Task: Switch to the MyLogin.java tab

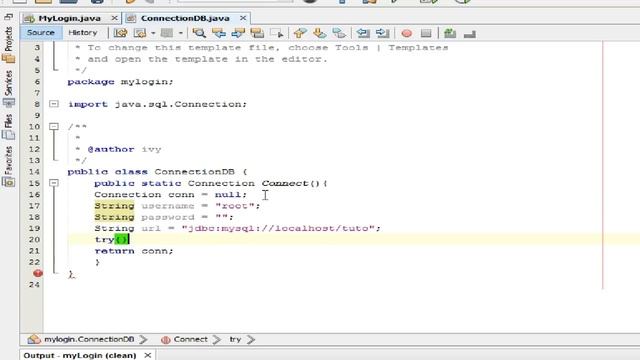Action: pos(69,18)
